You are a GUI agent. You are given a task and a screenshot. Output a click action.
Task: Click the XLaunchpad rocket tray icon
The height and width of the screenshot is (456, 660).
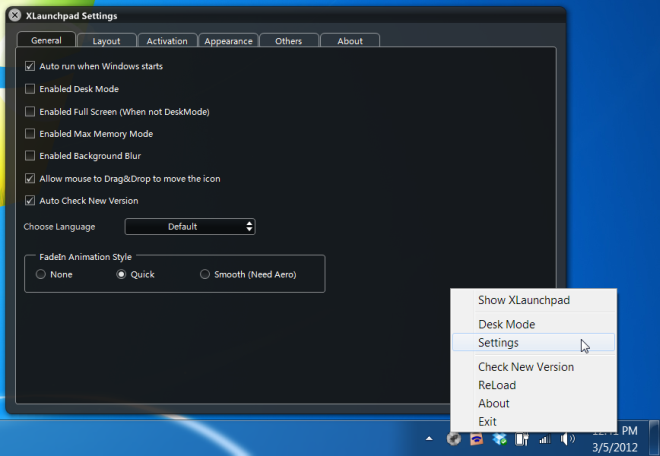coord(454,439)
